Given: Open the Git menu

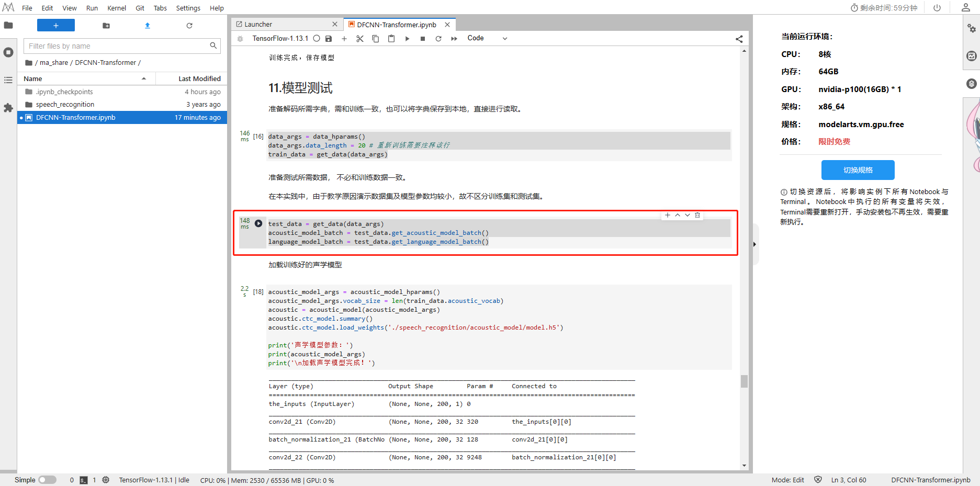Looking at the screenshot, I should [140, 8].
